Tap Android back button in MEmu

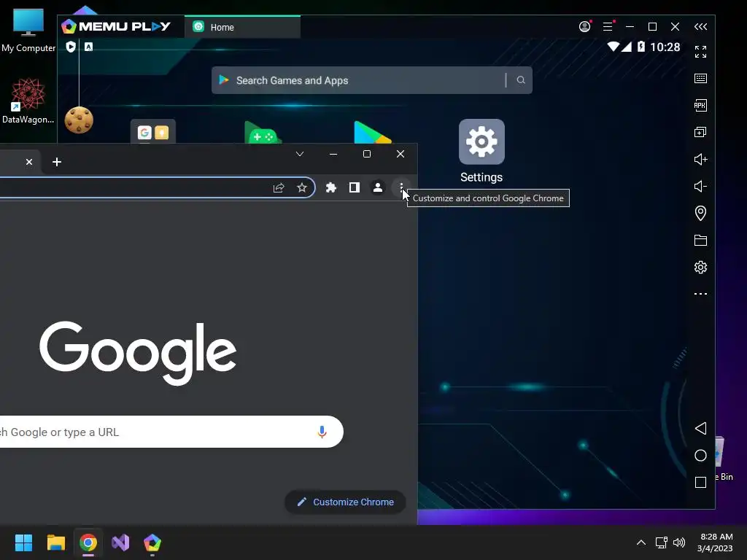click(700, 428)
